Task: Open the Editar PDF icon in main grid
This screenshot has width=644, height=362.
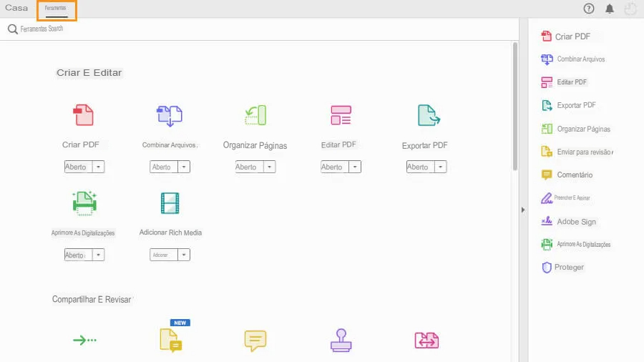Action: tap(341, 115)
